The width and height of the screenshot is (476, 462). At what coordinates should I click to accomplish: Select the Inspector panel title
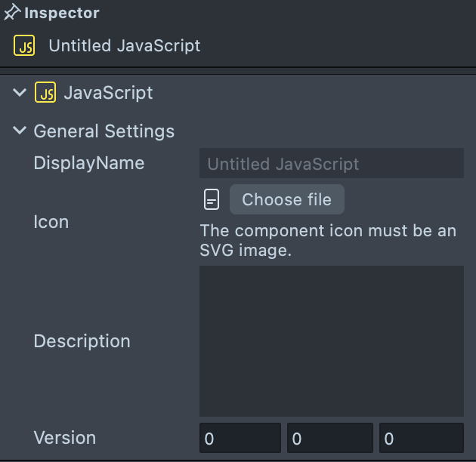click(x=62, y=13)
